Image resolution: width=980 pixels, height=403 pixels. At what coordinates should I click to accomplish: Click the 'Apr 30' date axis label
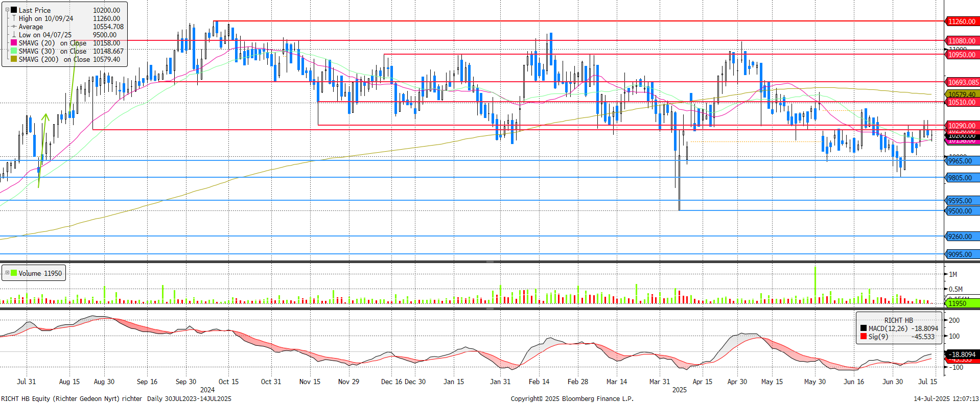[x=737, y=382]
